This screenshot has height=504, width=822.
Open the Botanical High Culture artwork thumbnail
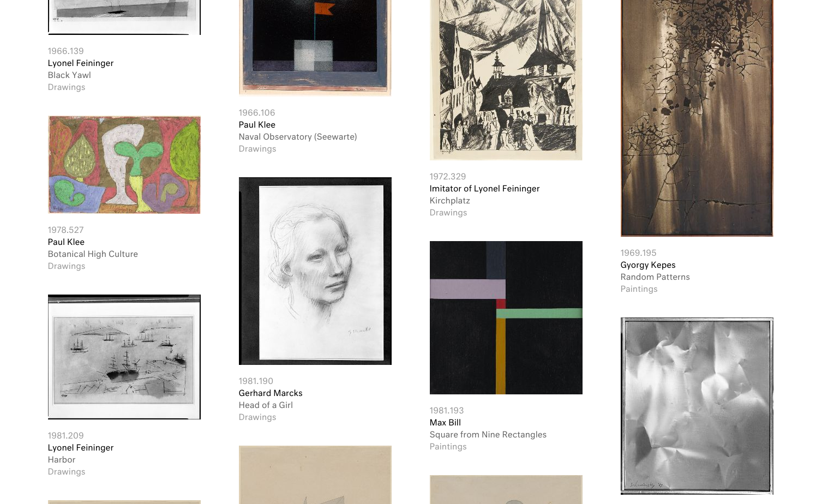(x=124, y=165)
